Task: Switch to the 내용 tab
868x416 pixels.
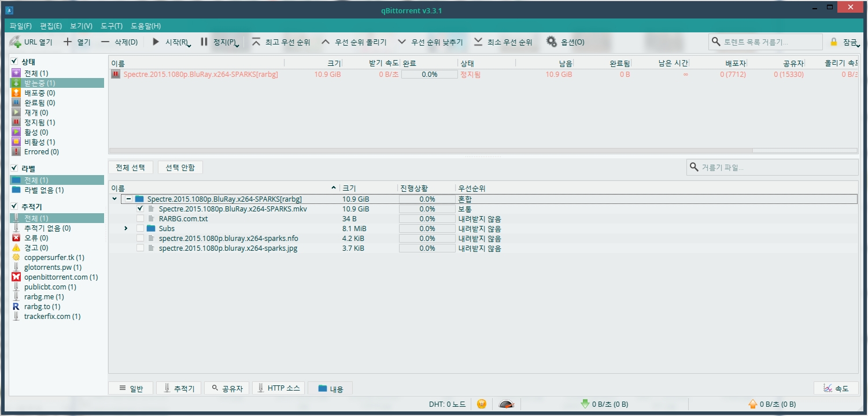Action: (x=330, y=388)
